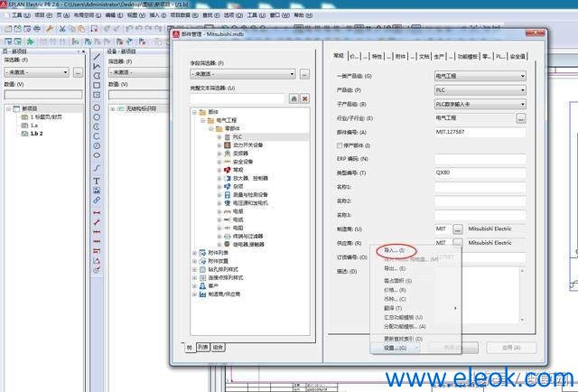The width and height of the screenshot is (578, 392).
Task: Choose 导出 from the context menu
Action: (395, 268)
